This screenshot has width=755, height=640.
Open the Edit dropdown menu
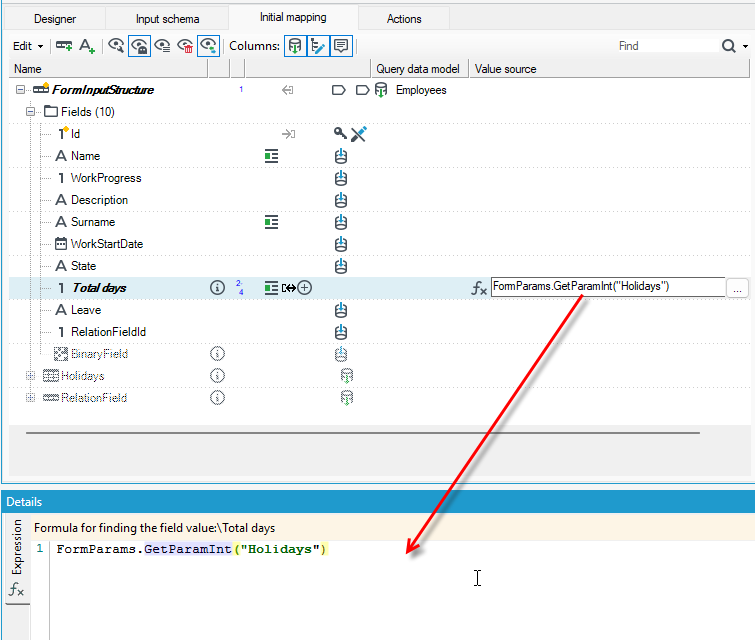pyautogui.click(x=28, y=46)
